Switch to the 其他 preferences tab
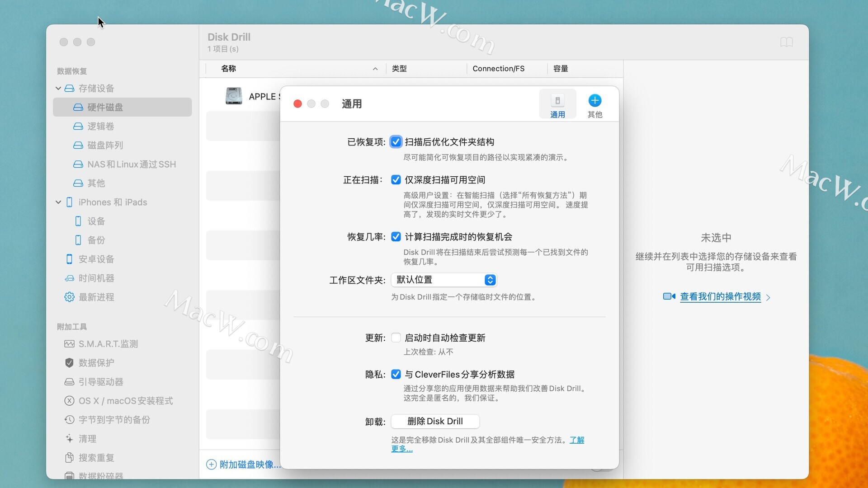Screen dimensions: 868x488 coord(595,106)
